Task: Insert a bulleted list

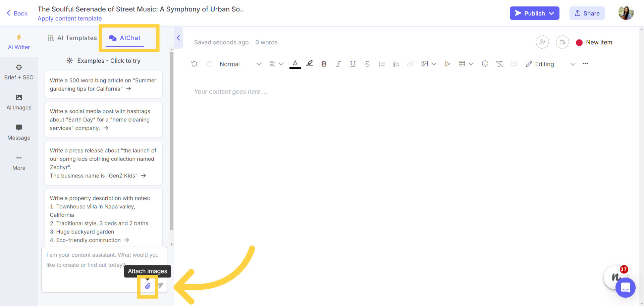Action: 382,64
